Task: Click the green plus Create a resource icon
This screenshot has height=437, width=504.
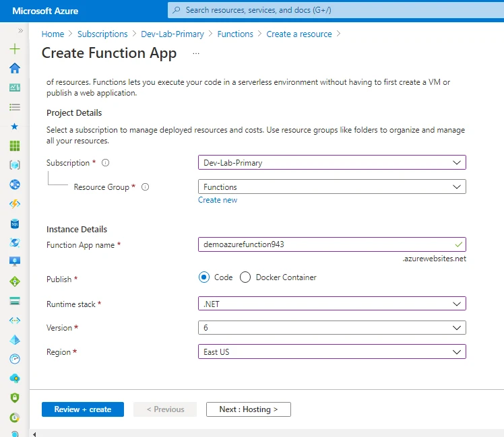Action: (x=15, y=49)
